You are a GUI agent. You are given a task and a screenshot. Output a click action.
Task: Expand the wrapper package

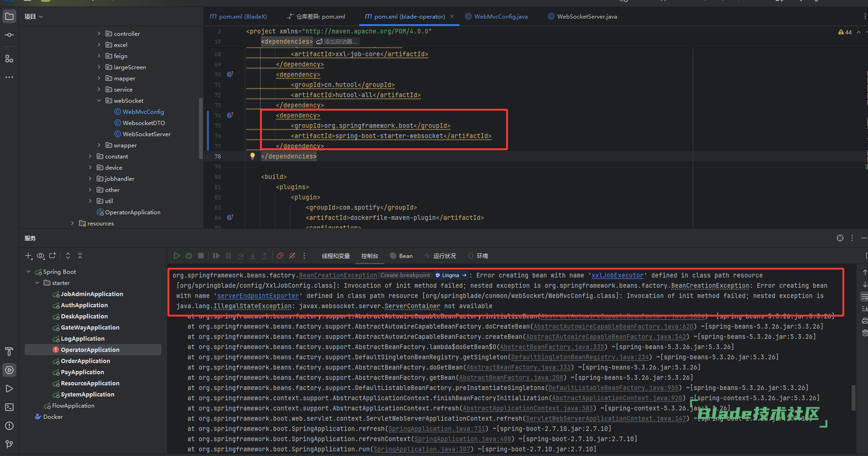click(x=99, y=145)
